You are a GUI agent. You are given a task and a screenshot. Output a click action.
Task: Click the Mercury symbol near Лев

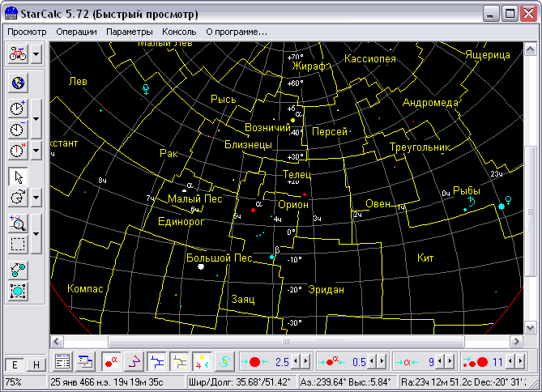point(146,89)
